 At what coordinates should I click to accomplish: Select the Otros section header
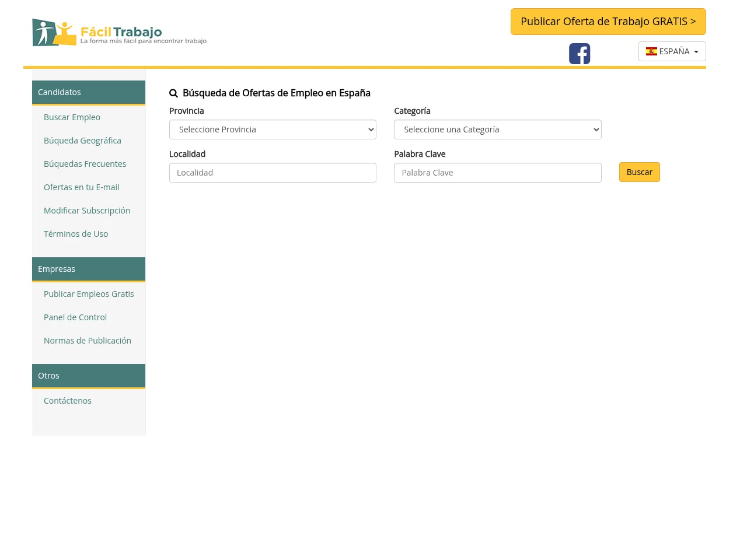point(89,376)
